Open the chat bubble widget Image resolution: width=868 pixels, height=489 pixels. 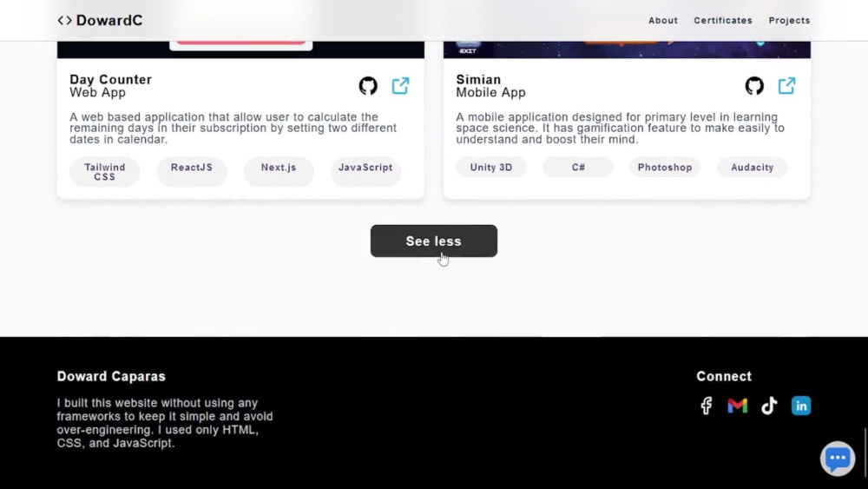click(838, 459)
